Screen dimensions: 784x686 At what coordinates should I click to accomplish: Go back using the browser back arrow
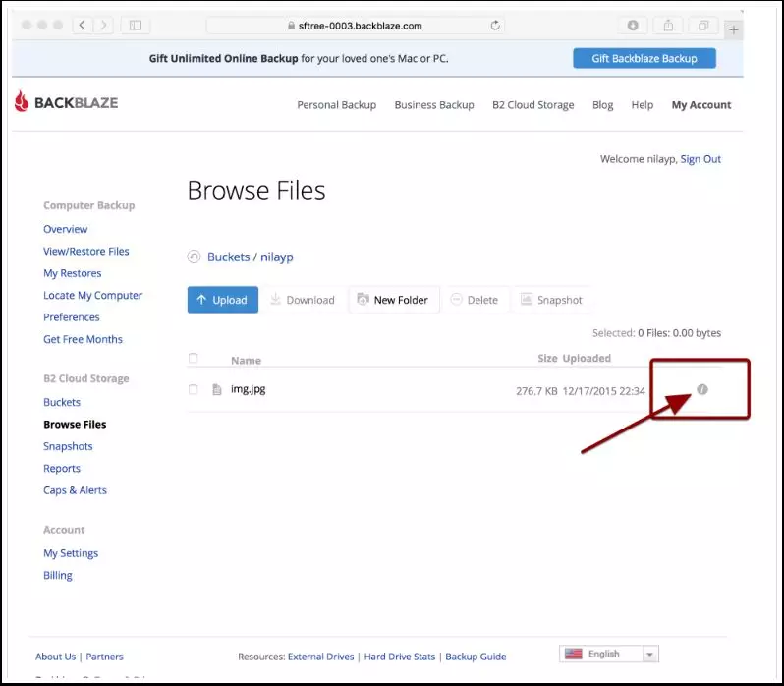(x=83, y=25)
